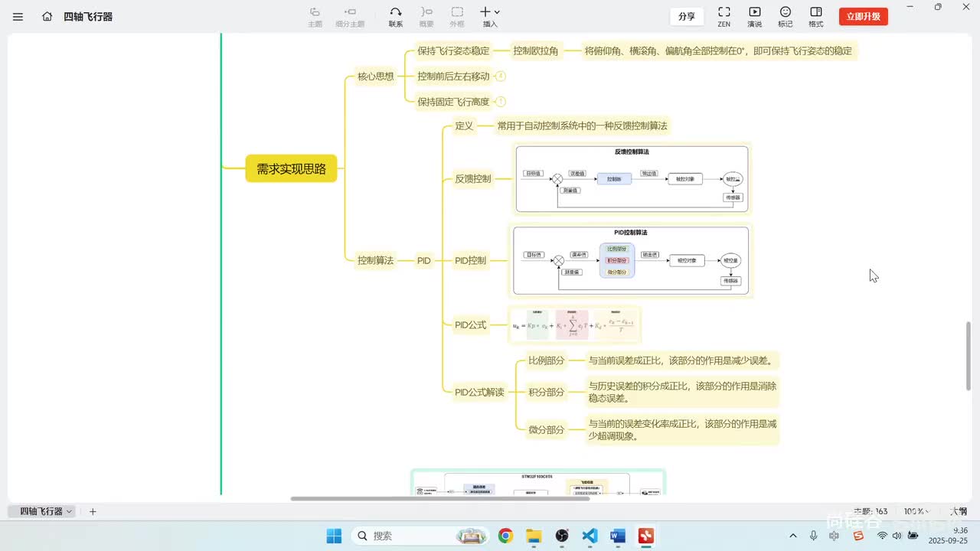Click the taskbar 搜索 search box
The height and width of the screenshot is (551, 980).
[x=421, y=536]
